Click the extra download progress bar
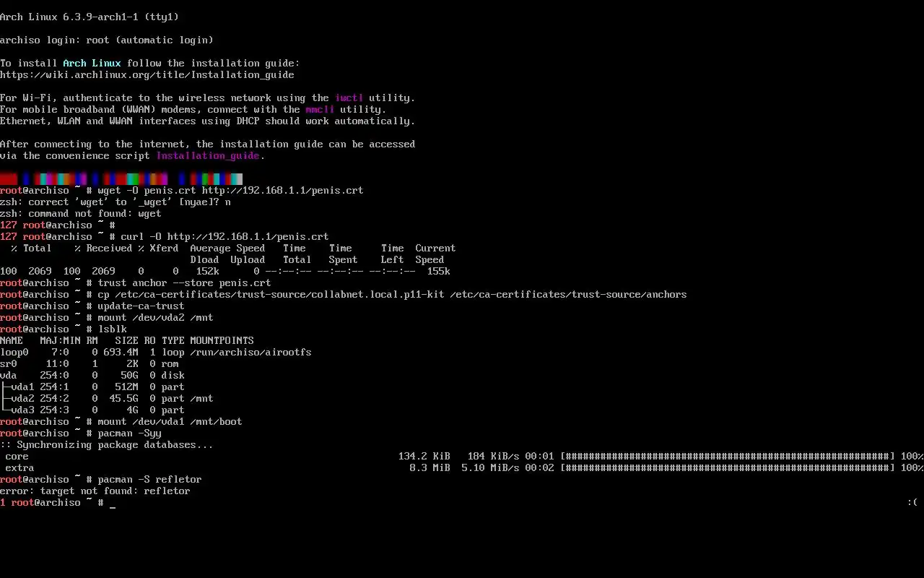The height and width of the screenshot is (578, 924). [x=728, y=467]
